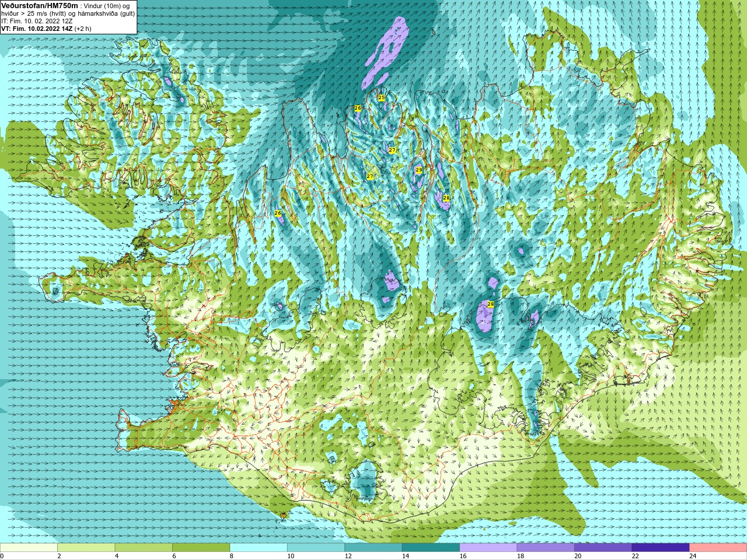Click the legend tick label '16'
The width and height of the screenshot is (747, 560).
coord(463,556)
